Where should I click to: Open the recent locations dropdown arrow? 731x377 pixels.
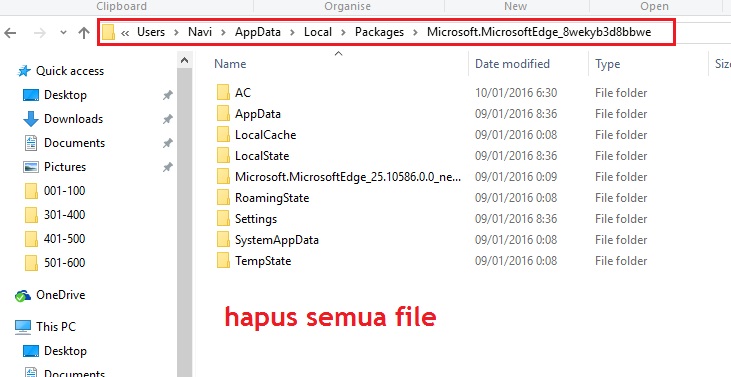63,33
